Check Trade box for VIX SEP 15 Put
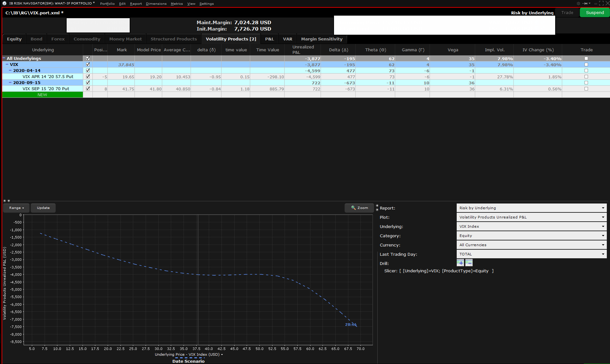Viewport: 610px width, 364px height. coord(586,89)
